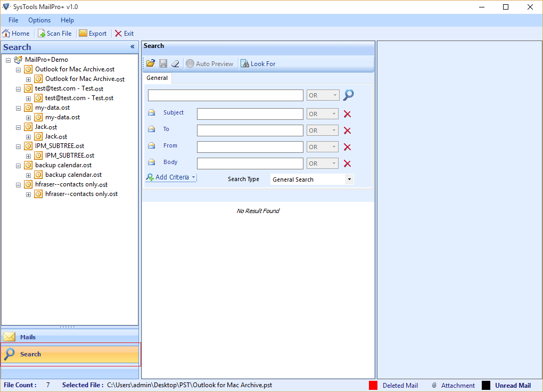The image size is (543, 392).
Task: Collapse the Search side panel
Action: [132, 46]
